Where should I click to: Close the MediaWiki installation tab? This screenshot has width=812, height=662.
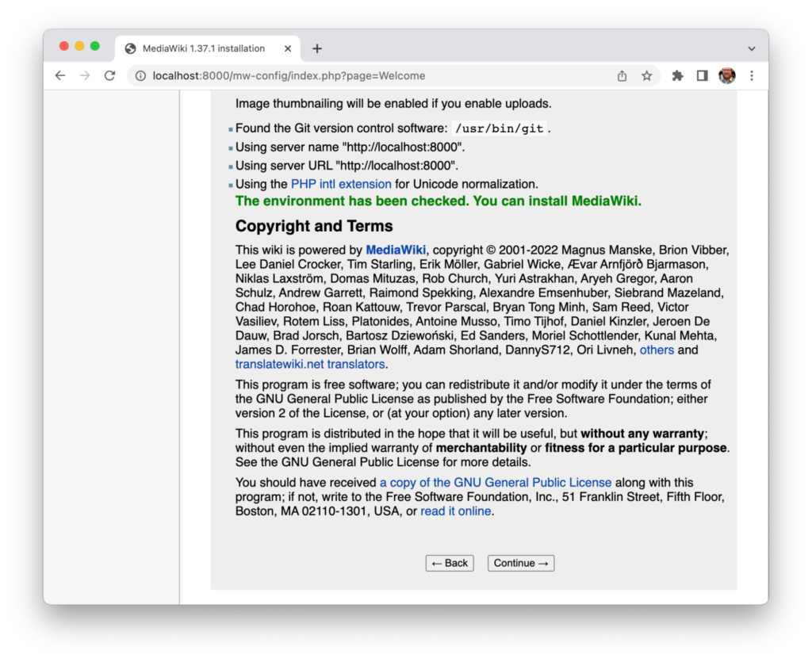pyautogui.click(x=289, y=48)
